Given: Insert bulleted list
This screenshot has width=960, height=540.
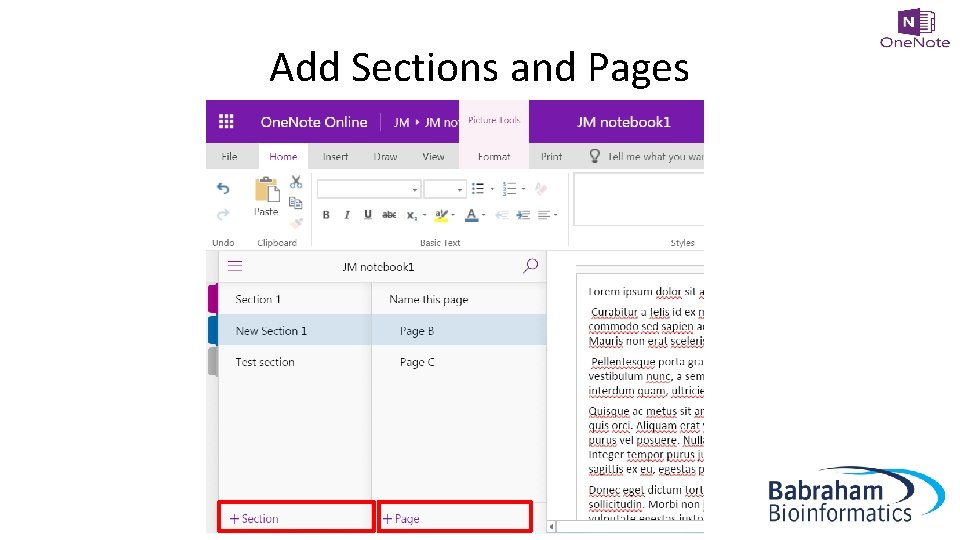Looking at the screenshot, I should (478, 189).
